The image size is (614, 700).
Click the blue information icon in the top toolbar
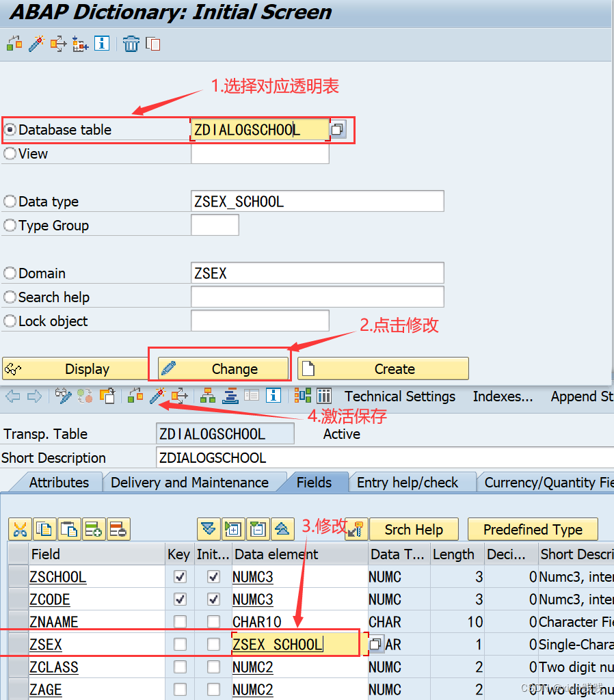click(102, 43)
